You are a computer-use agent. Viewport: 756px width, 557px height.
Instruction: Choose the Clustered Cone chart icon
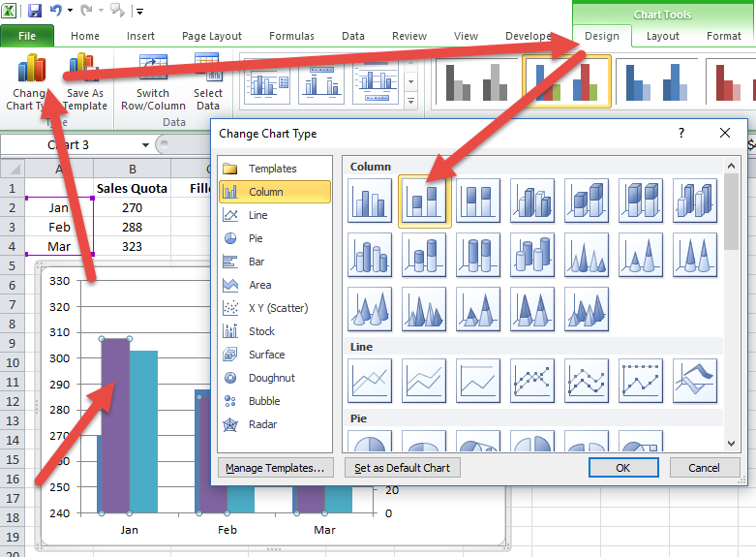[587, 255]
